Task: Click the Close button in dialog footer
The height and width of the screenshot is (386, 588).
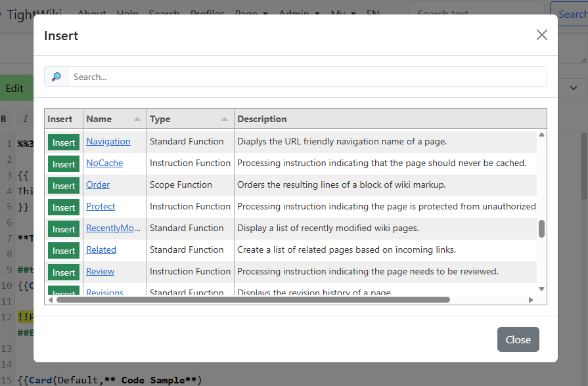Action: (x=518, y=339)
